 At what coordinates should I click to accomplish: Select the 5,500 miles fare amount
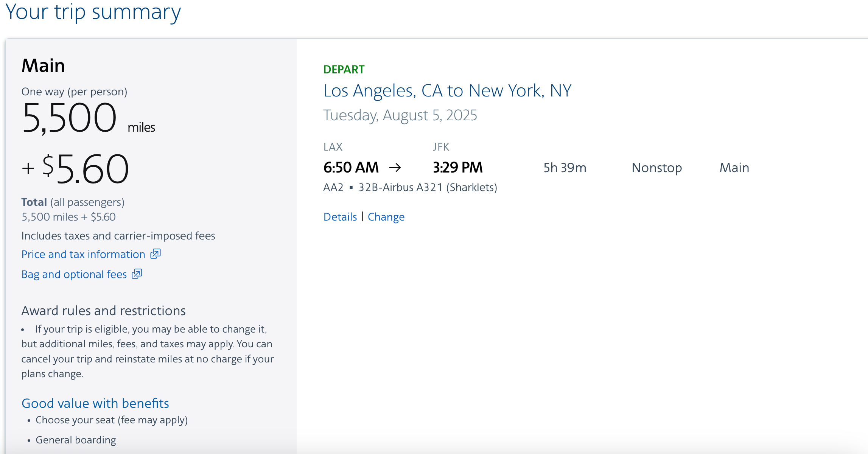pyautogui.click(x=70, y=118)
